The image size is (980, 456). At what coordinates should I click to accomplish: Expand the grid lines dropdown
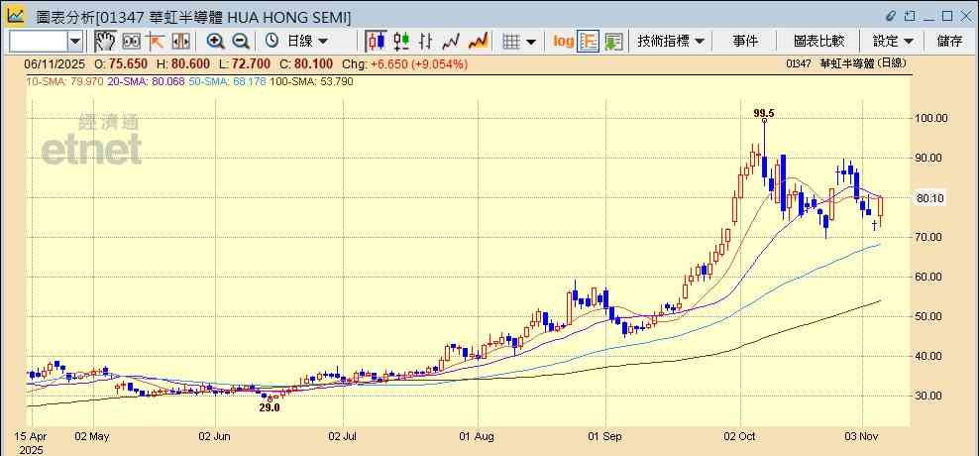coord(531,41)
